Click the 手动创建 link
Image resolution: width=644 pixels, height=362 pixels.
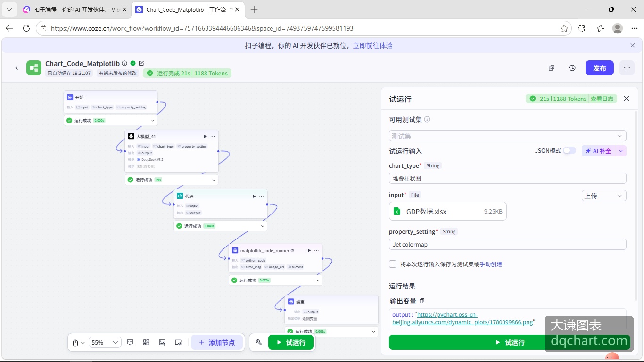pyautogui.click(x=491, y=264)
